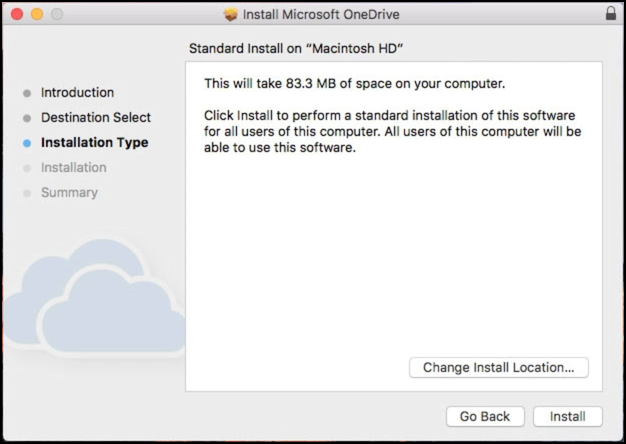The width and height of the screenshot is (626, 444).
Task: Open Change Install Location dialog
Action: (x=499, y=367)
